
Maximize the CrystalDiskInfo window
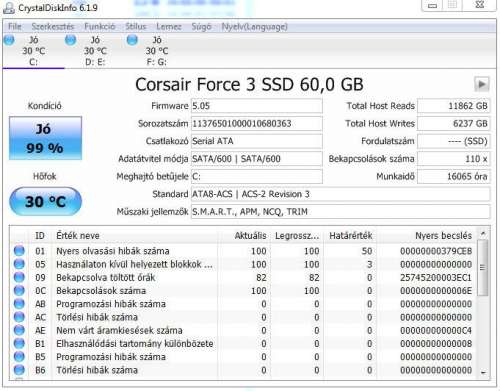(452, 5)
